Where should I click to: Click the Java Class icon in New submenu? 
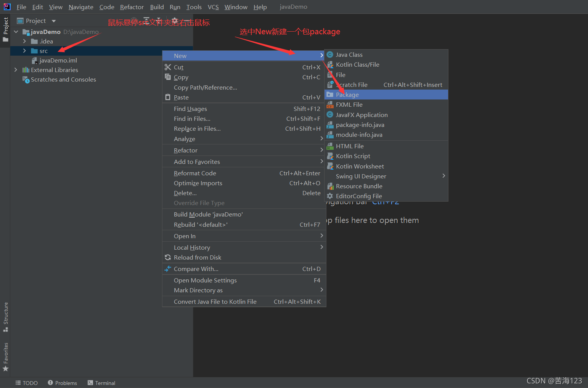[x=330, y=55]
